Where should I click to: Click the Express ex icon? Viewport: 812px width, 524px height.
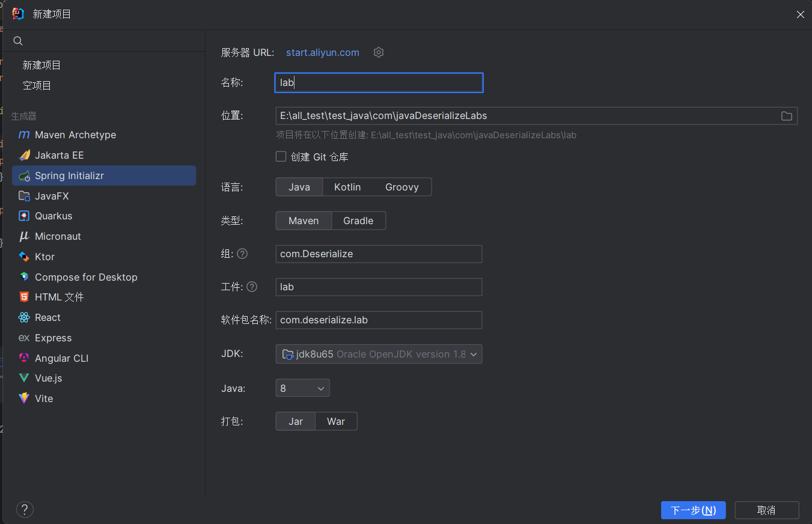click(x=24, y=338)
